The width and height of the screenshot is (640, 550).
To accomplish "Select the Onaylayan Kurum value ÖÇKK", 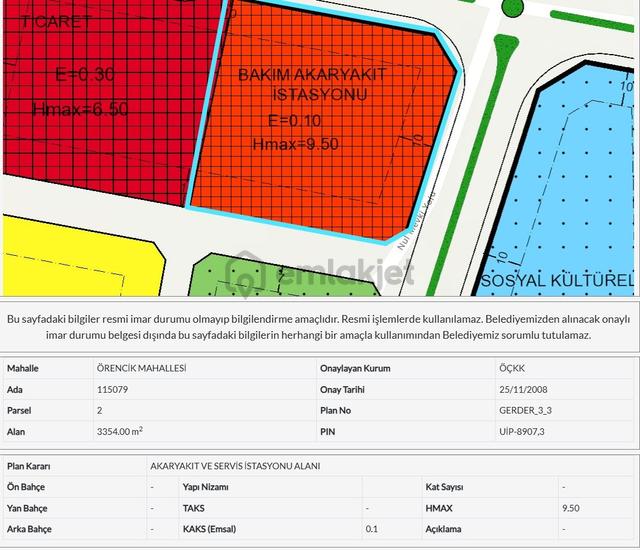I will pyautogui.click(x=512, y=368).
